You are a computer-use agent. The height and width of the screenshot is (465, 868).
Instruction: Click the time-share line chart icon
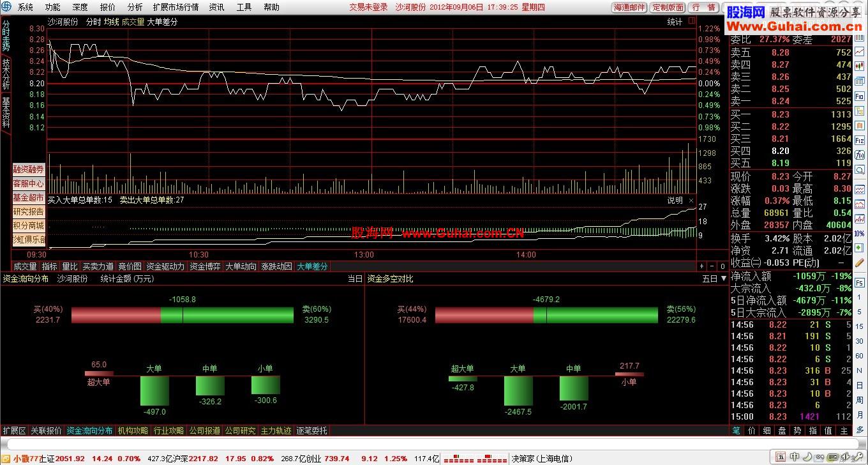tap(859, 52)
